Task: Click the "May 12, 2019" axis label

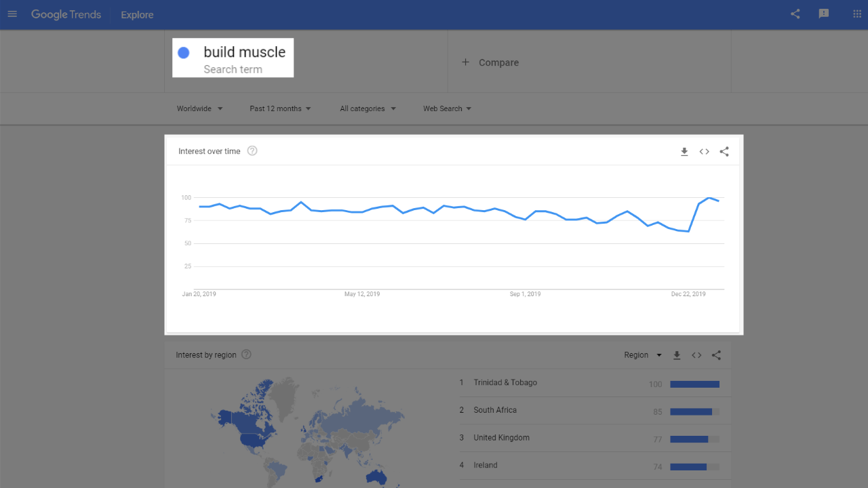Action: click(362, 294)
